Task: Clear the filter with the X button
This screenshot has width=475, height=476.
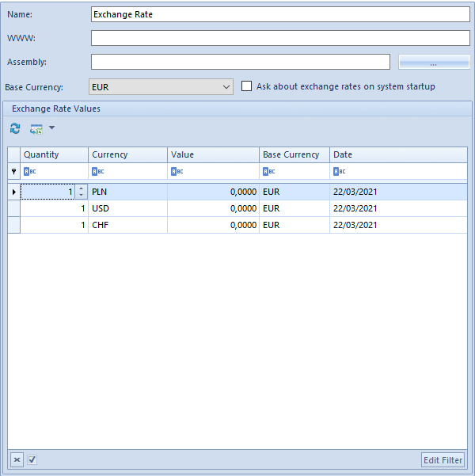Action: click(17, 459)
